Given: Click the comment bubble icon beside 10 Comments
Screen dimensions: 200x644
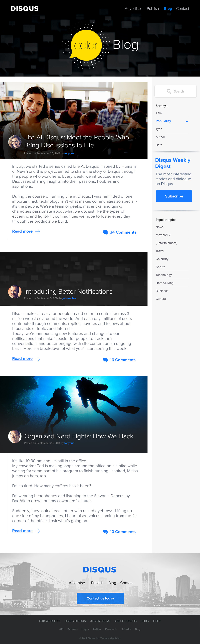Looking at the screenshot, I should (105, 532).
